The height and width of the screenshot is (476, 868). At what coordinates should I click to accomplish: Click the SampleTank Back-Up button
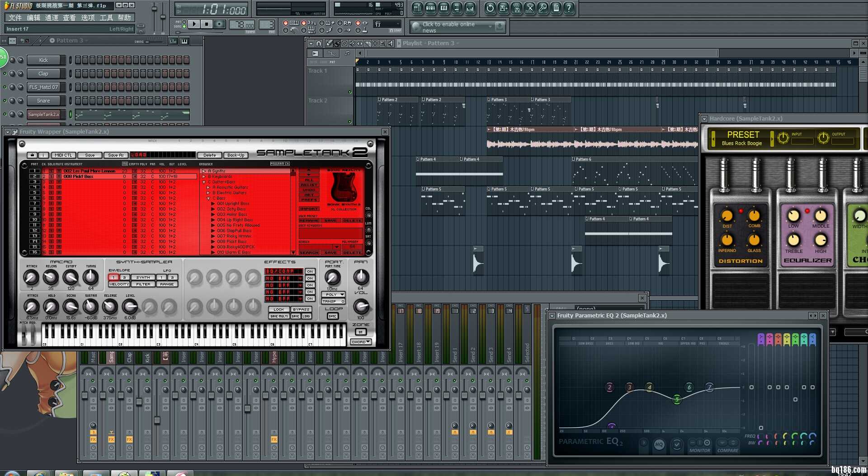tap(236, 155)
